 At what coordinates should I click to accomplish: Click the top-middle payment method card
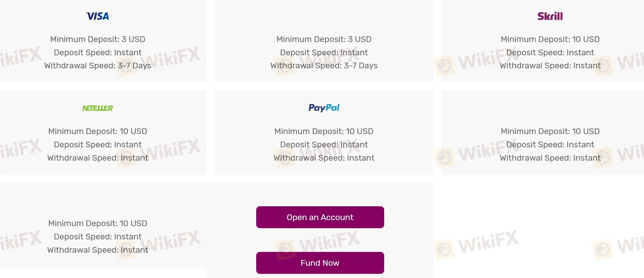pos(324,42)
